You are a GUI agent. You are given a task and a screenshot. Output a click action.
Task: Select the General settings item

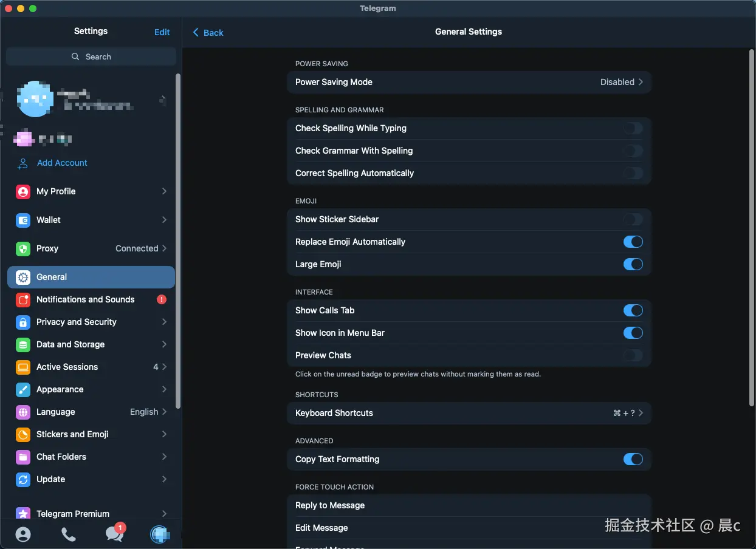click(x=91, y=277)
